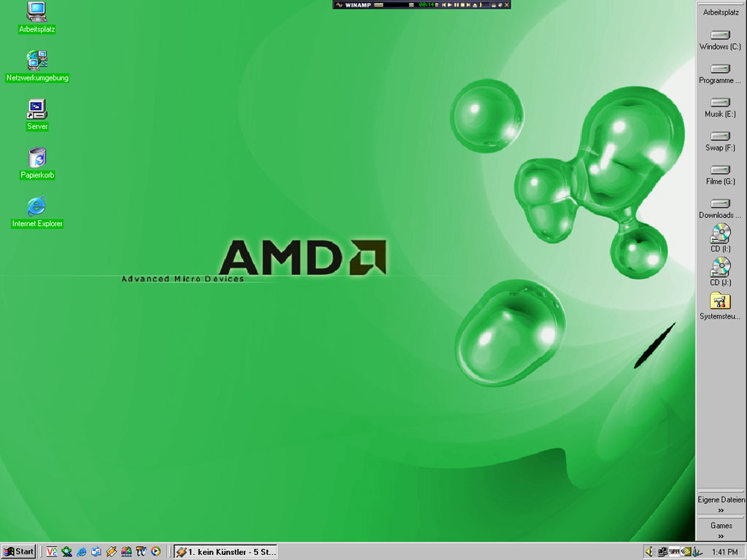The image size is (747, 560).
Task: Open the Filme (G:) drive
Action: (720, 175)
